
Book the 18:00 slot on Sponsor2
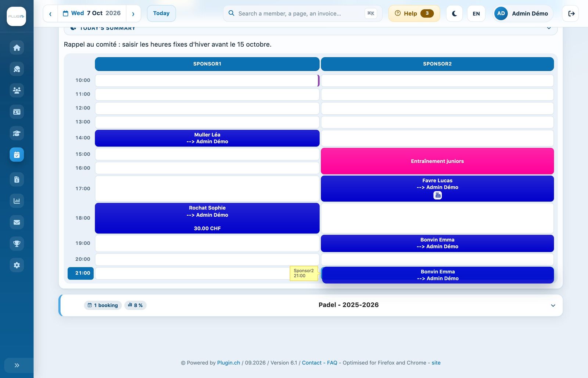pos(437,218)
